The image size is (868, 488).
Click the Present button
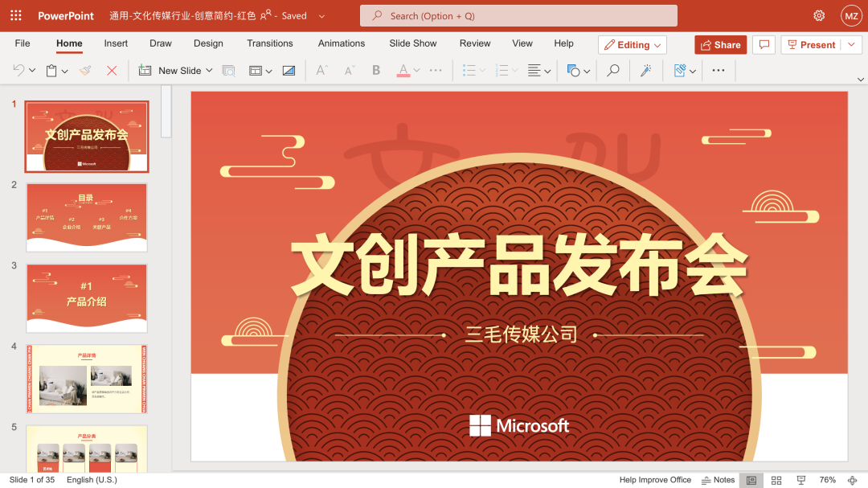coord(812,45)
